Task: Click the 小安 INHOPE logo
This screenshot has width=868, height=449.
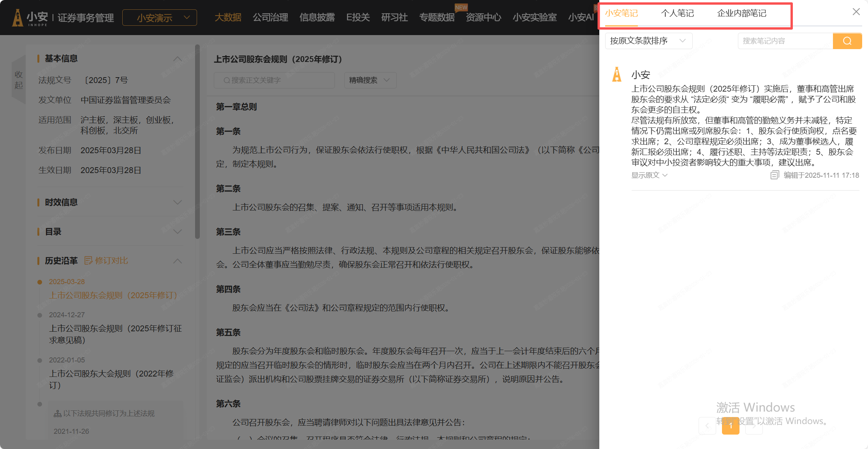Action: [30, 18]
